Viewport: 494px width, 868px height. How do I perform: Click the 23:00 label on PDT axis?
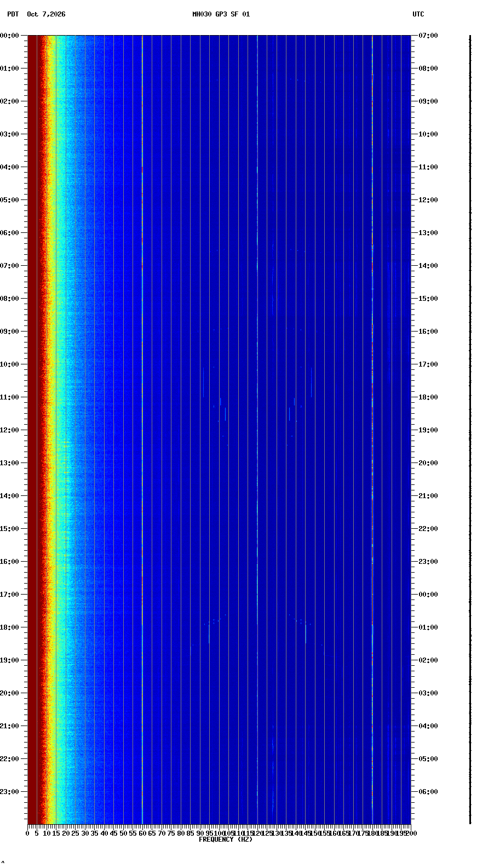coord(9,792)
